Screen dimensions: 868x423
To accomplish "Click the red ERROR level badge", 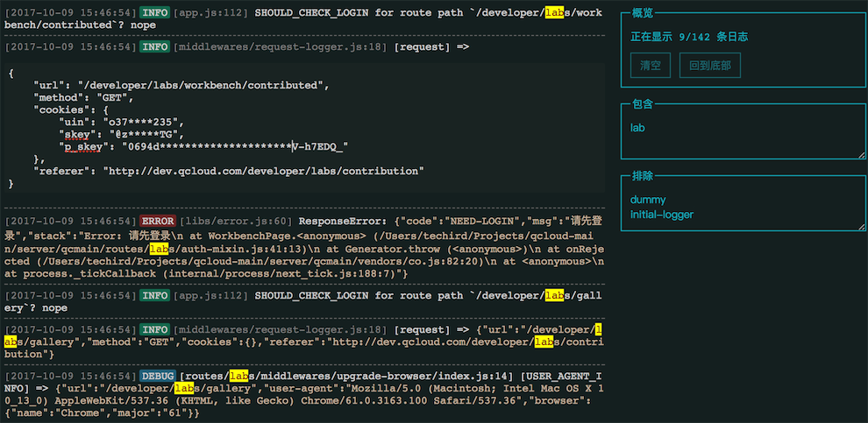I will coord(158,222).
